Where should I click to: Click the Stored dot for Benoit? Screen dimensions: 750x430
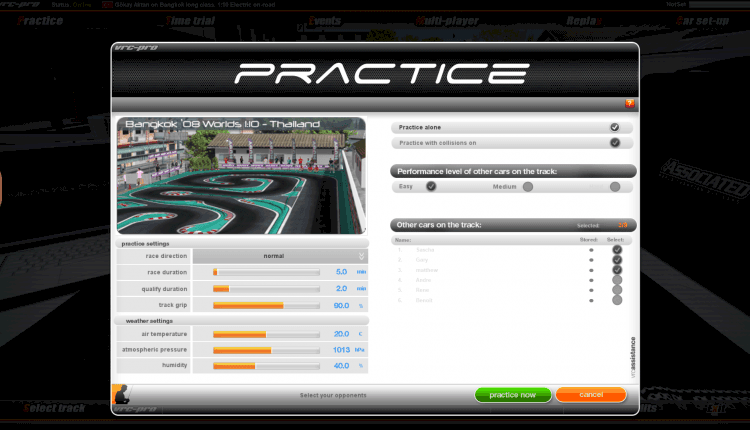[x=591, y=300]
